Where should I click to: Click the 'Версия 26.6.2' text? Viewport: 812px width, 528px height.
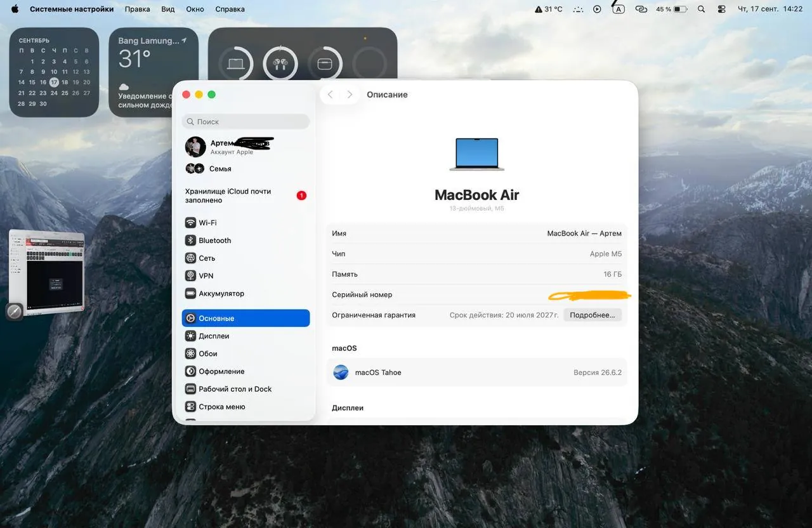(x=598, y=373)
